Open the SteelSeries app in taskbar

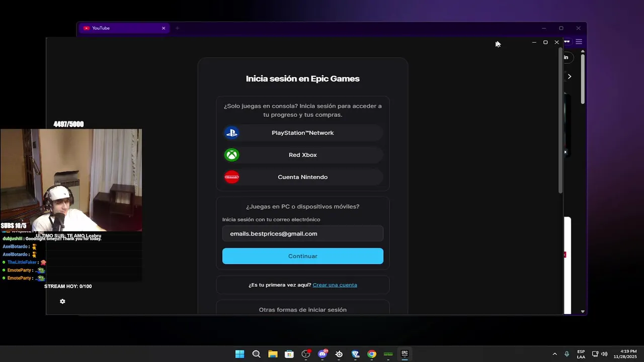[x=339, y=354]
